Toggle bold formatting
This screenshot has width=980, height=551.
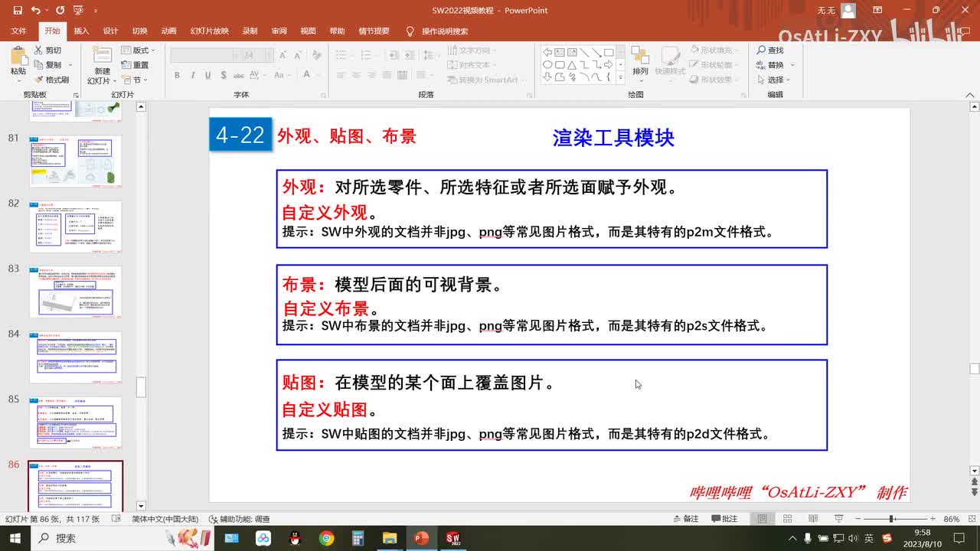click(177, 75)
